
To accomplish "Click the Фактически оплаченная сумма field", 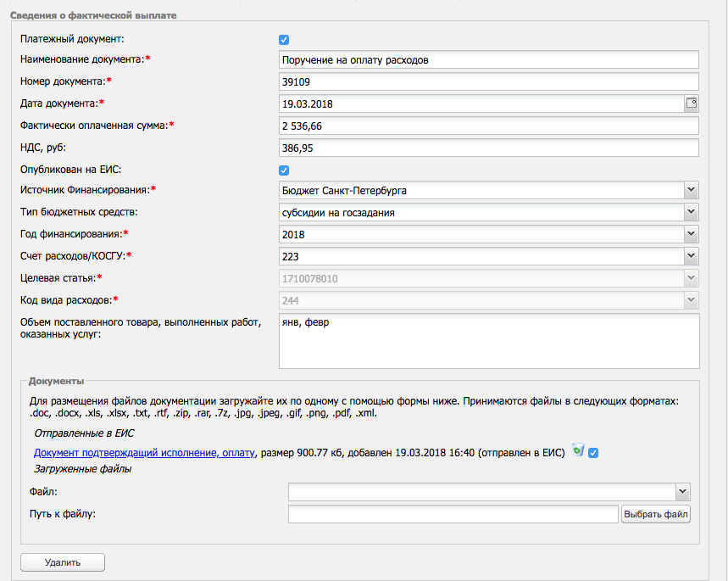I will (x=488, y=126).
